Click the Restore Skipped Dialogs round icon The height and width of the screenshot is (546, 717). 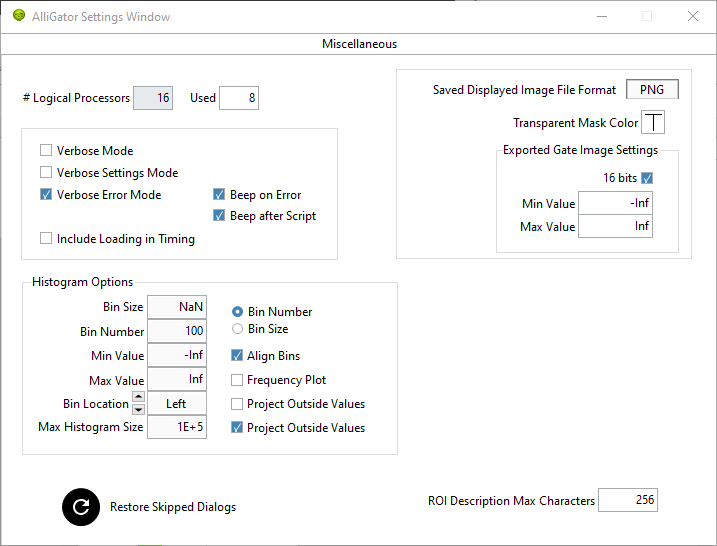click(x=81, y=507)
